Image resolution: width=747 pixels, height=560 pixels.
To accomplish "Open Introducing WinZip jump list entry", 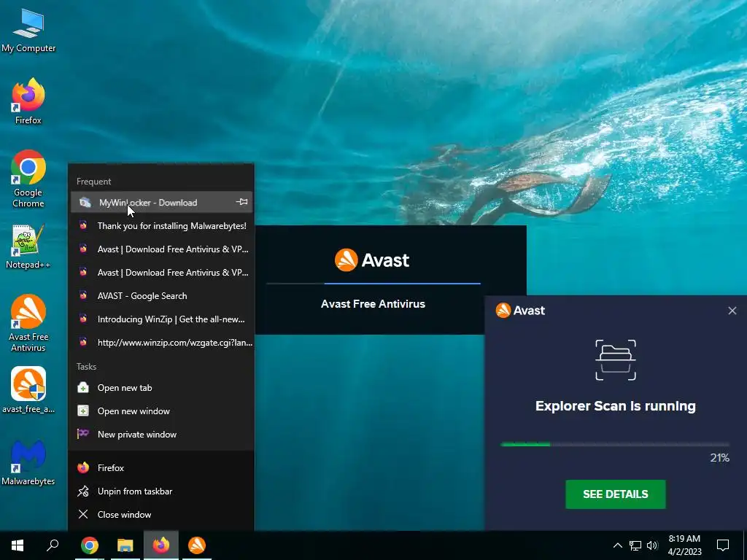I will [x=161, y=319].
